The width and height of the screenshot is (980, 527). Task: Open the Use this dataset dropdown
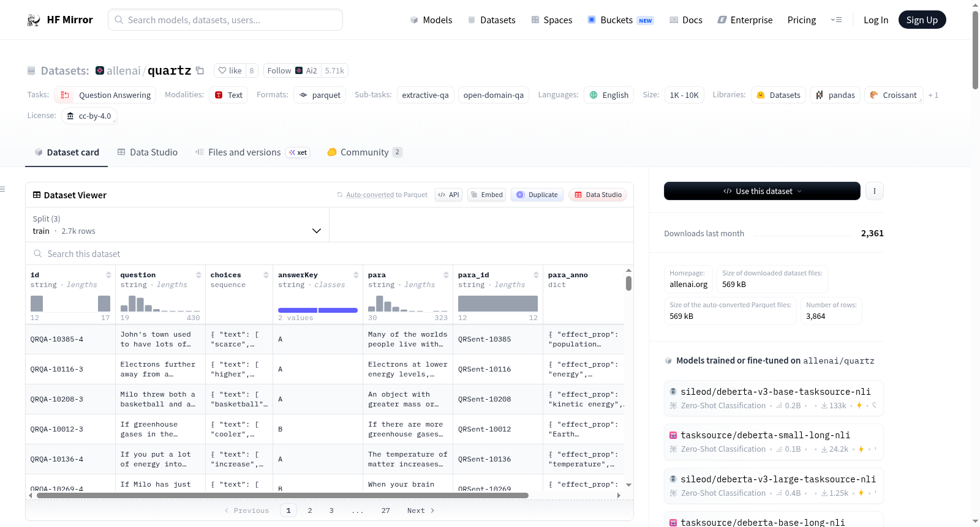click(762, 191)
